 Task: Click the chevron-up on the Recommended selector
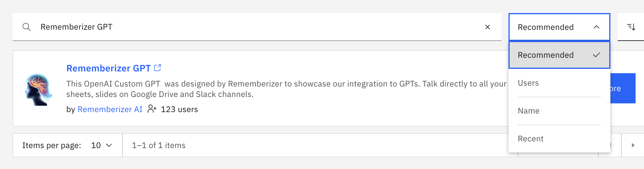(596, 27)
